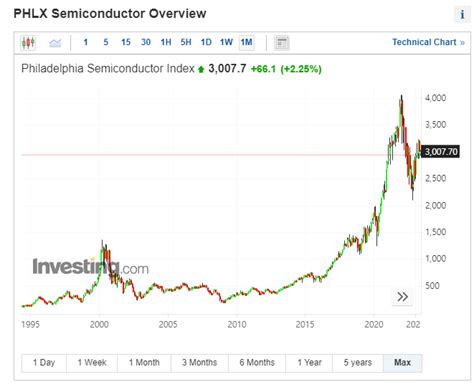Open the info icon at top right

[462, 15]
